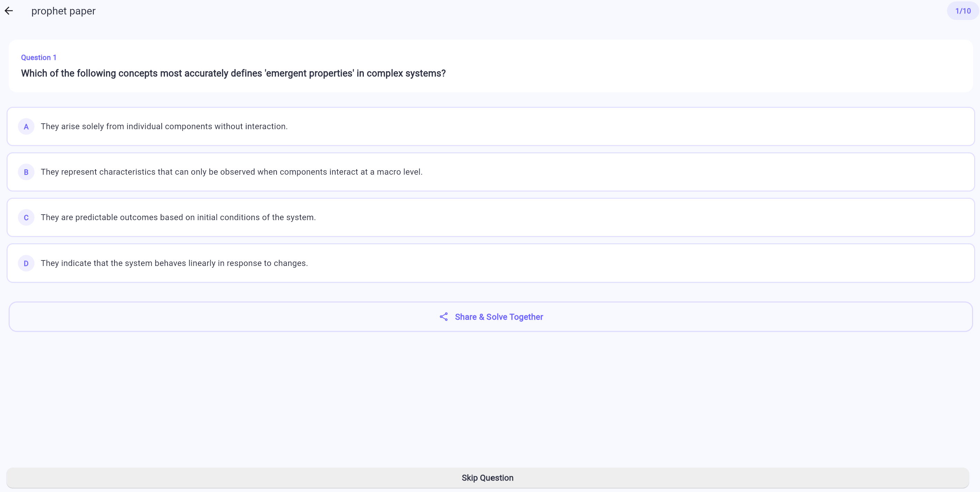Click the 'Share & Solve Together' text label
The height and width of the screenshot is (492, 980).
pos(498,317)
